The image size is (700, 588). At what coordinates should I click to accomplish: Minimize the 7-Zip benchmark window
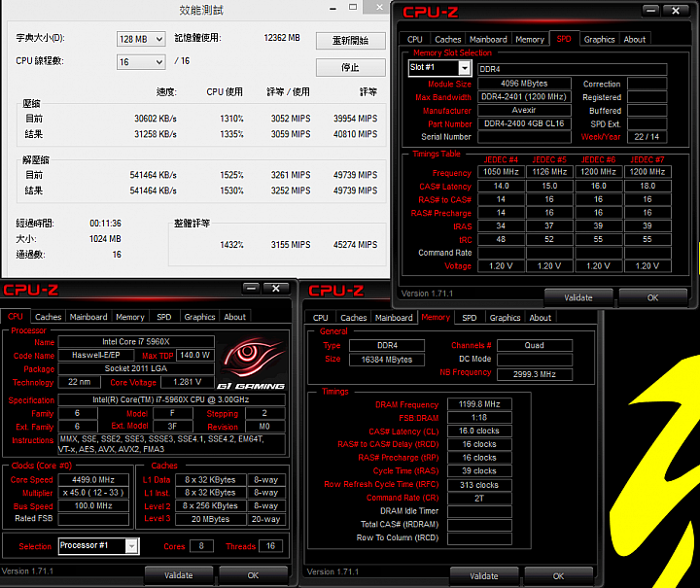(333, 8)
